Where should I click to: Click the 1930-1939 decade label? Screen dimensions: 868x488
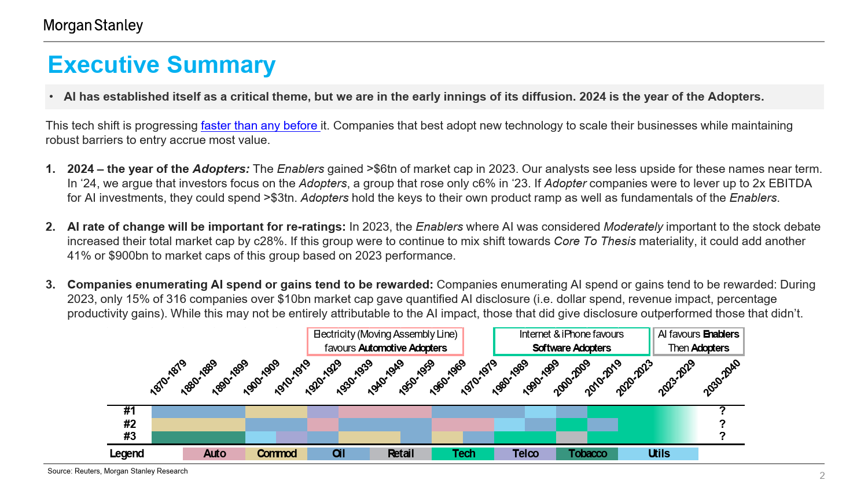[355, 378]
